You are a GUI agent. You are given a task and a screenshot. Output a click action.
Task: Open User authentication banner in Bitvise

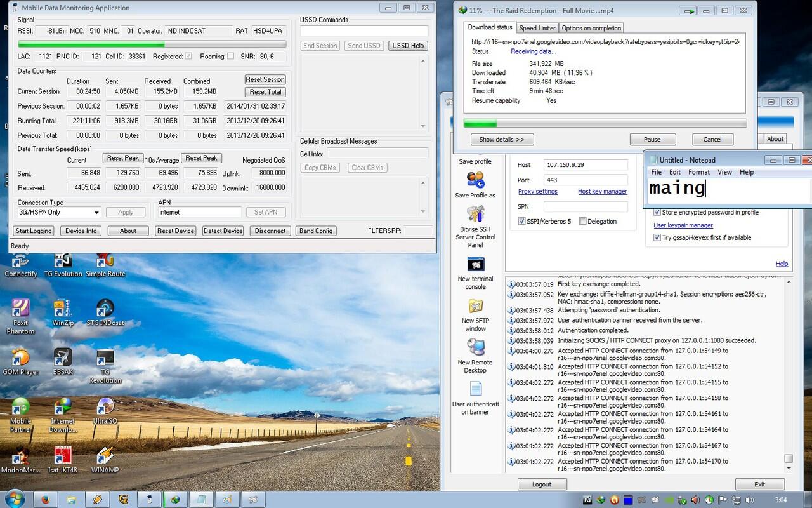[475, 398]
